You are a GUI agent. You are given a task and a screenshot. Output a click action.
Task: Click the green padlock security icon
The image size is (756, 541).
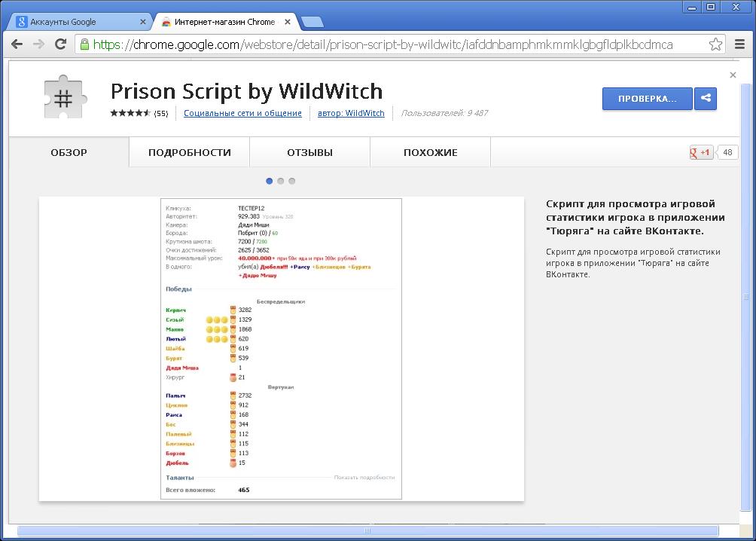pyautogui.click(x=84, y=44)
